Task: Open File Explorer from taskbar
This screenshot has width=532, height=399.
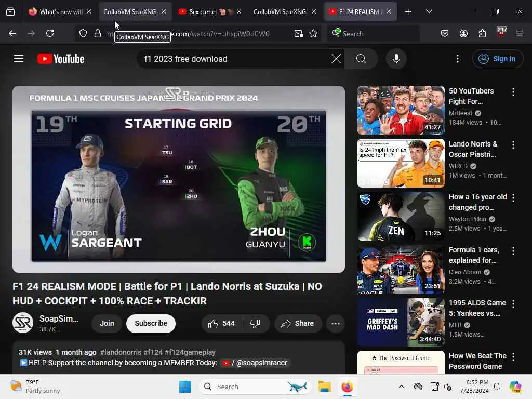Action: point(324,387)
